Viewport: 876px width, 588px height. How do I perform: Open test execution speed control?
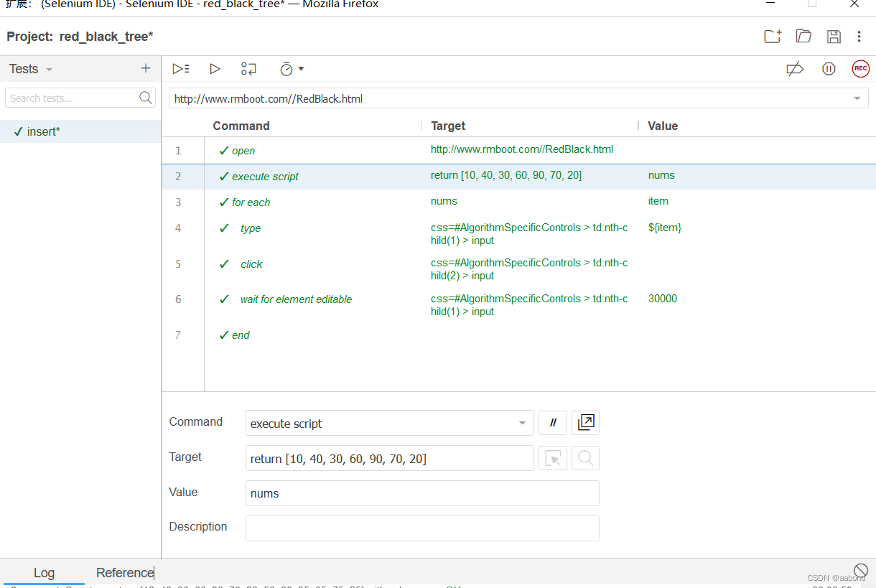pos(292,69)
